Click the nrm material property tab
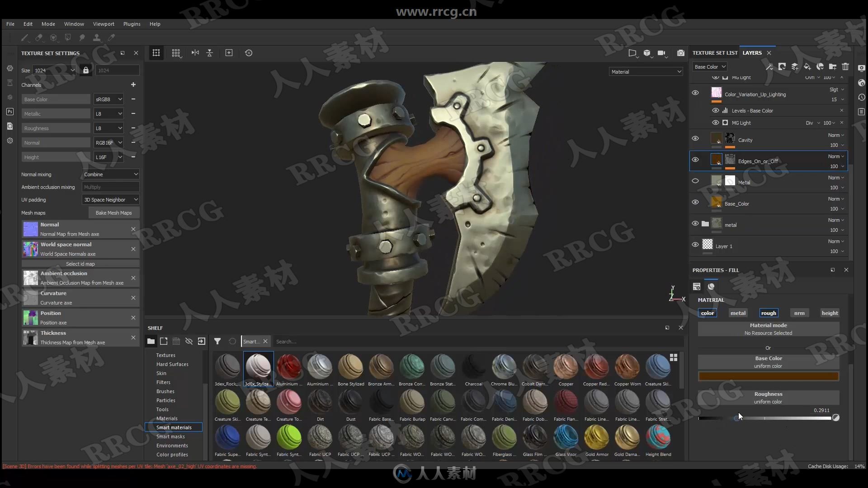 pos(799,312)
